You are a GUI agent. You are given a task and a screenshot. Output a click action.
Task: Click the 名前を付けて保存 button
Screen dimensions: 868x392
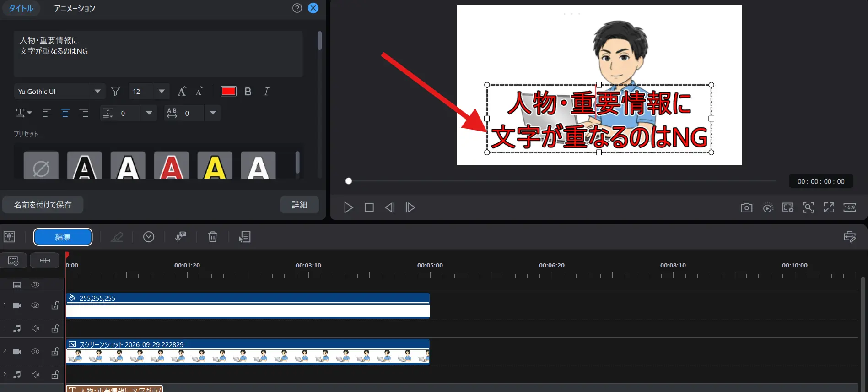coord(43,205)
